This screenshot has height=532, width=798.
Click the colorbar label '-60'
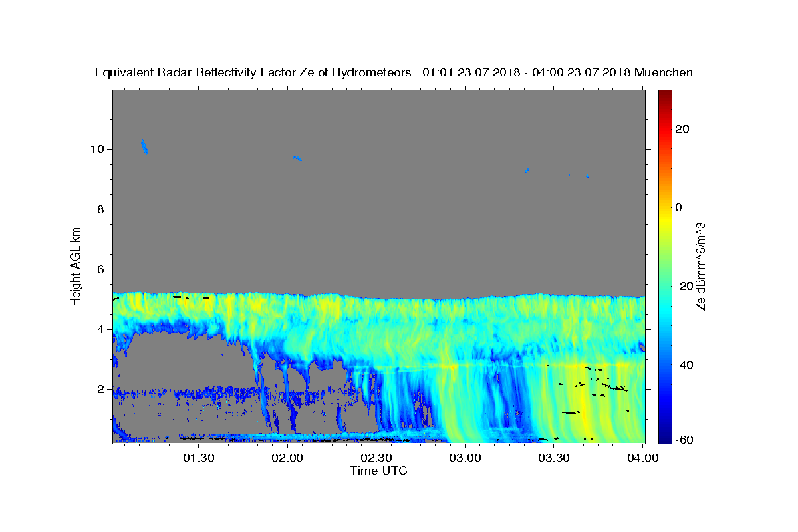[x=684, y=440]
